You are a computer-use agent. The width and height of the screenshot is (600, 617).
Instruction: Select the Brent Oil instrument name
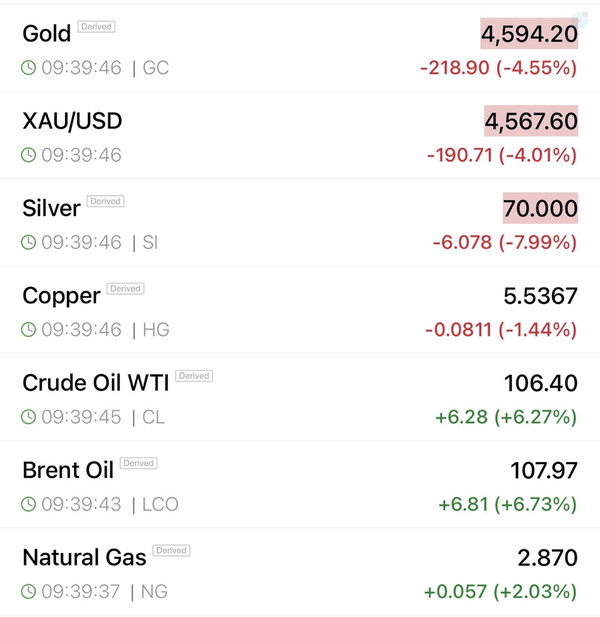pyautogui.click(x=68, y=470)
